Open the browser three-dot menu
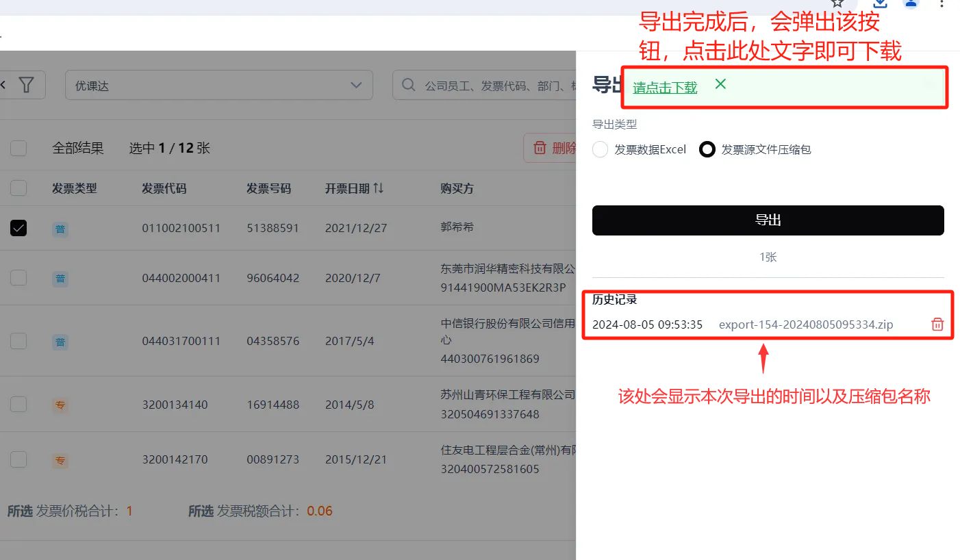The height and width of the screenshot is (560, 960). (x=942, y=3)
